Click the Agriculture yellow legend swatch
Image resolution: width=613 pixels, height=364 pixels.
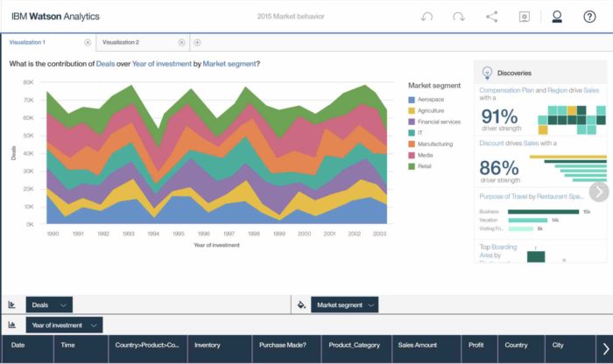pyautogui.click(x=412, y=110)
